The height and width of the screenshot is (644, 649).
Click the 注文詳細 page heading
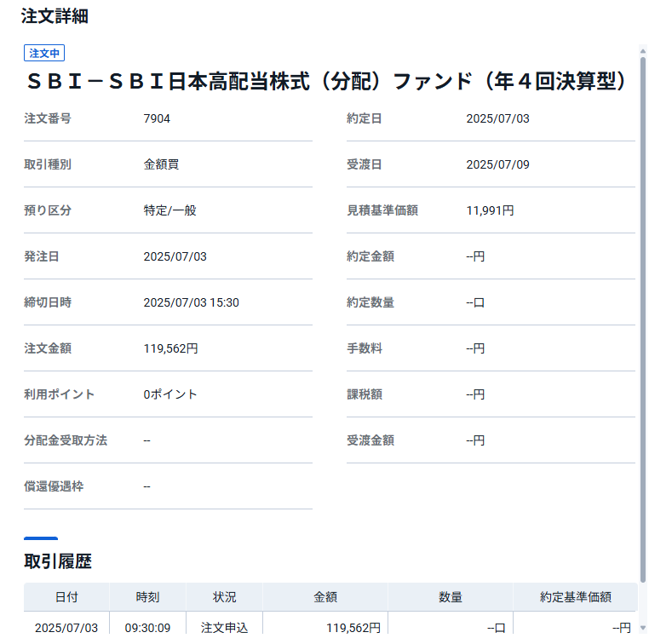(x=55, y=16)
